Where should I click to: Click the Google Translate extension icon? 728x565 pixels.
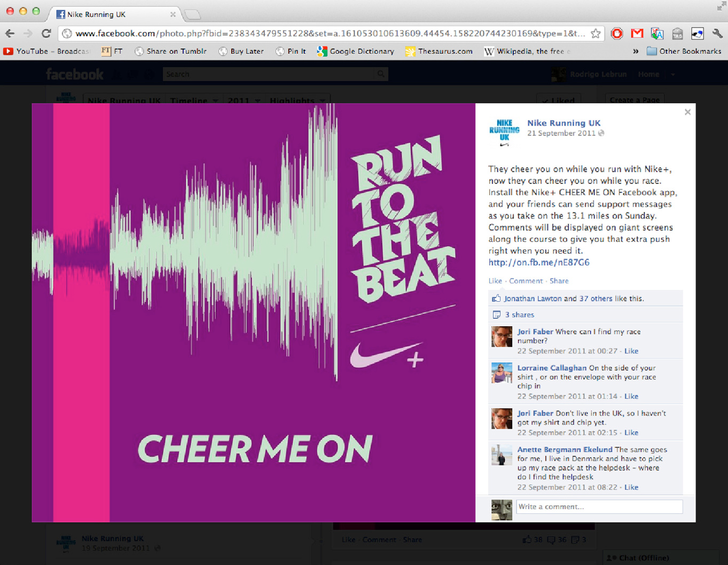[657, 34]
